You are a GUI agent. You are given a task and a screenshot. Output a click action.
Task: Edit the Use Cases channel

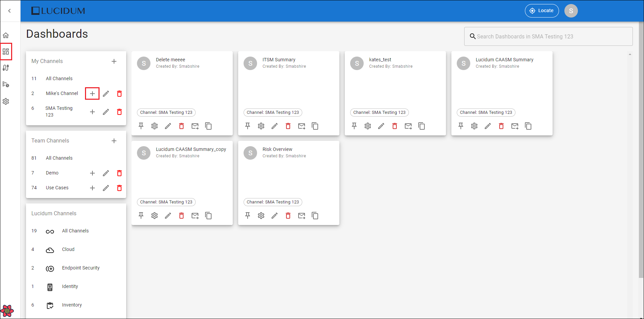pyautogui.click(x=106, y=188)
